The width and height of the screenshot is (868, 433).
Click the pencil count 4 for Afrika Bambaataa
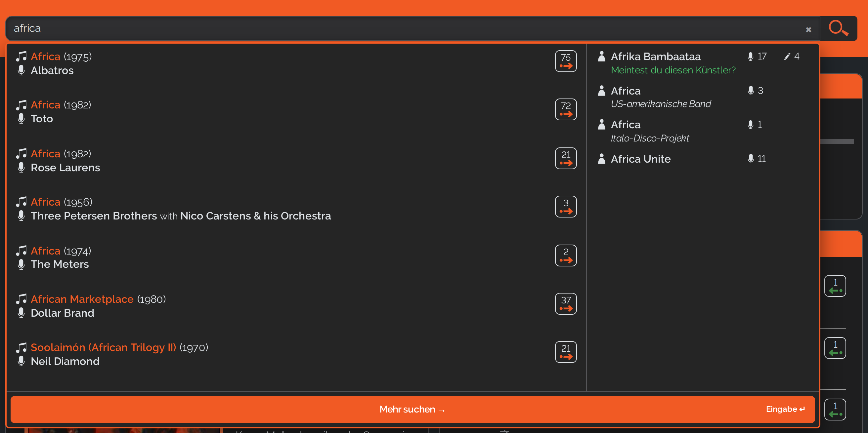[x=792, y=56]
